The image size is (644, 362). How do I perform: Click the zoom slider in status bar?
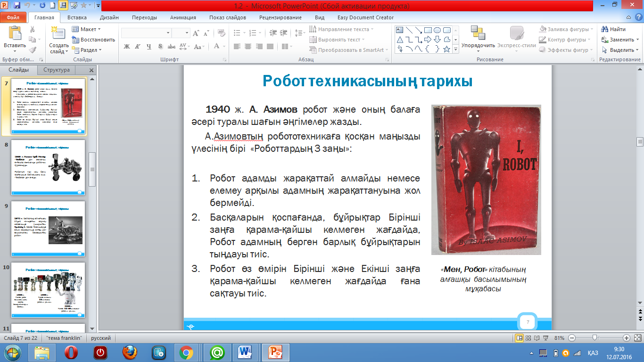[x=595, y=338]
